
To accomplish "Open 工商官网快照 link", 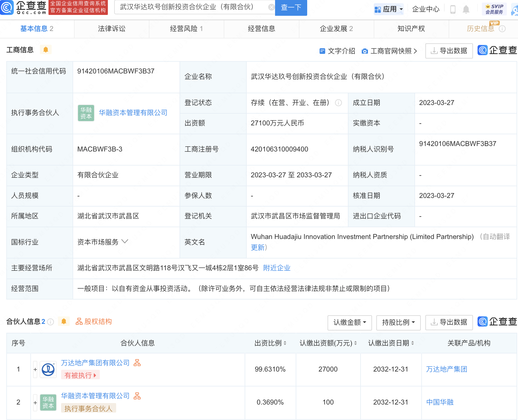I will point(389,51).
